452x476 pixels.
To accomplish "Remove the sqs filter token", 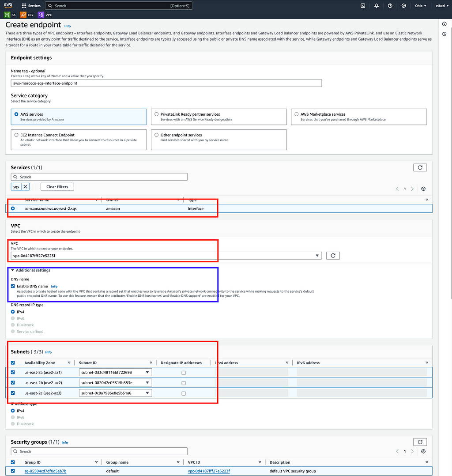I will pyautogui.click(x=26, y=187).
